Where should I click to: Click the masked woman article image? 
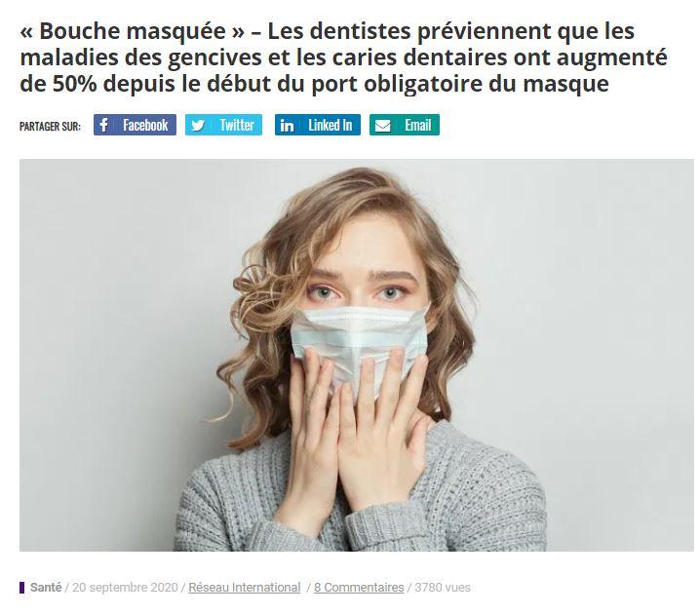coord(356,355)
